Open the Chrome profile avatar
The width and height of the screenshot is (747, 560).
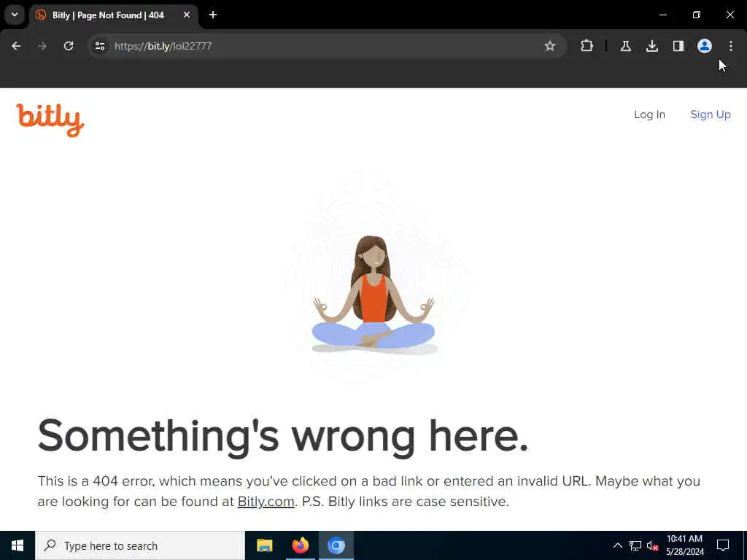pyautogui.click(x=704, y=46)
